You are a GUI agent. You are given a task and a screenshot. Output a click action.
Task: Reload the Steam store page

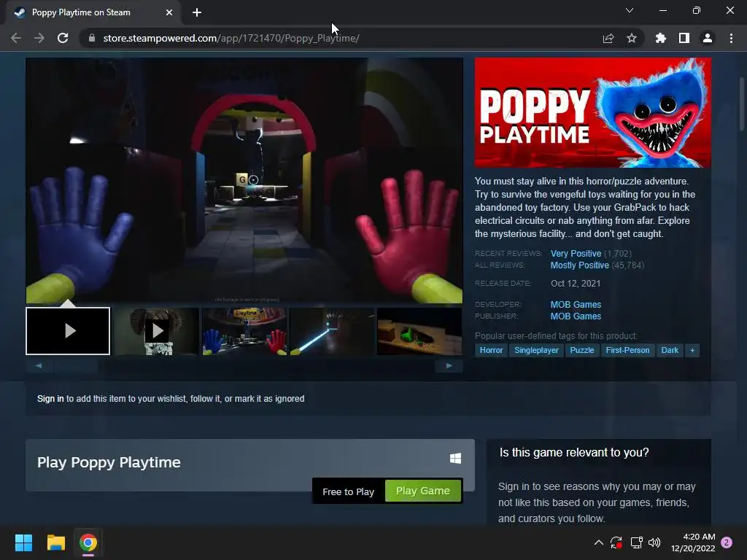tap(63, 38)
